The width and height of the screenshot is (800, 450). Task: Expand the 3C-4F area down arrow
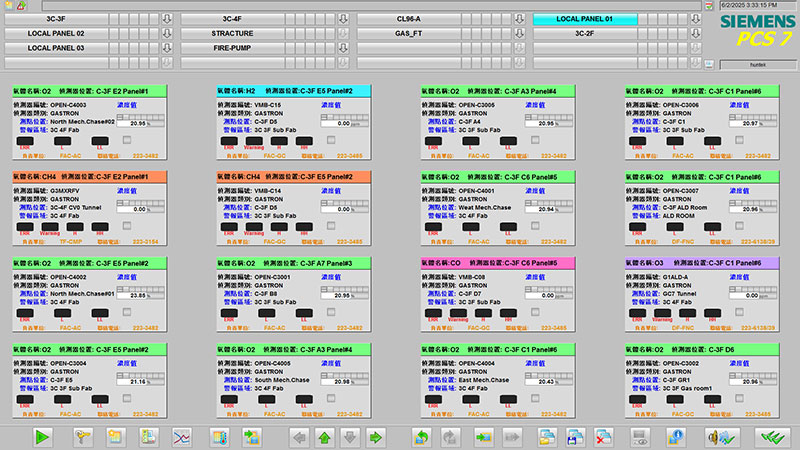coord(343,19)
